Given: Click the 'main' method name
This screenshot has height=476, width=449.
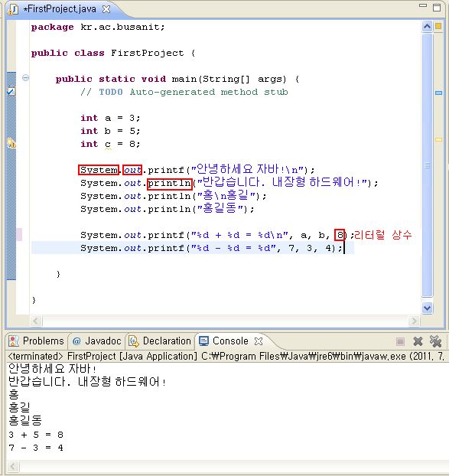Looking at the screenshot, I should (184, 79).
